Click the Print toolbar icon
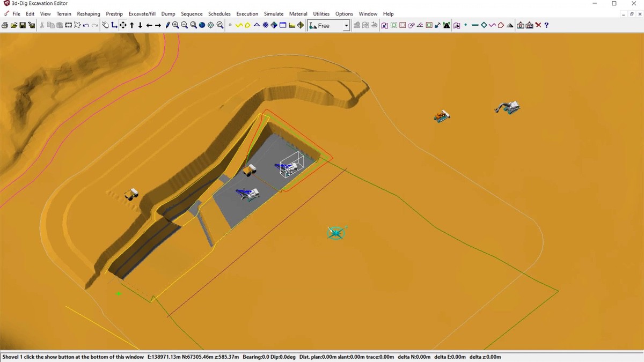 (x=5, y=25)
